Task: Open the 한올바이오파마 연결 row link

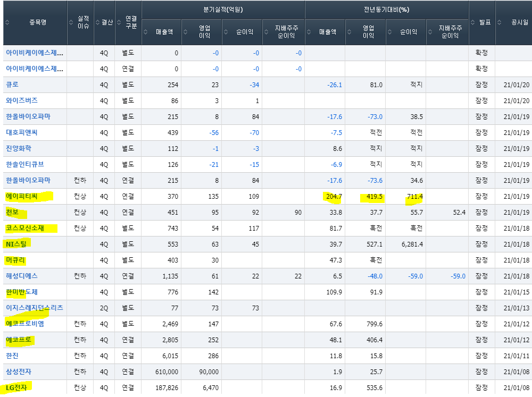Action: pyautogui.click(x=28, y=180)
